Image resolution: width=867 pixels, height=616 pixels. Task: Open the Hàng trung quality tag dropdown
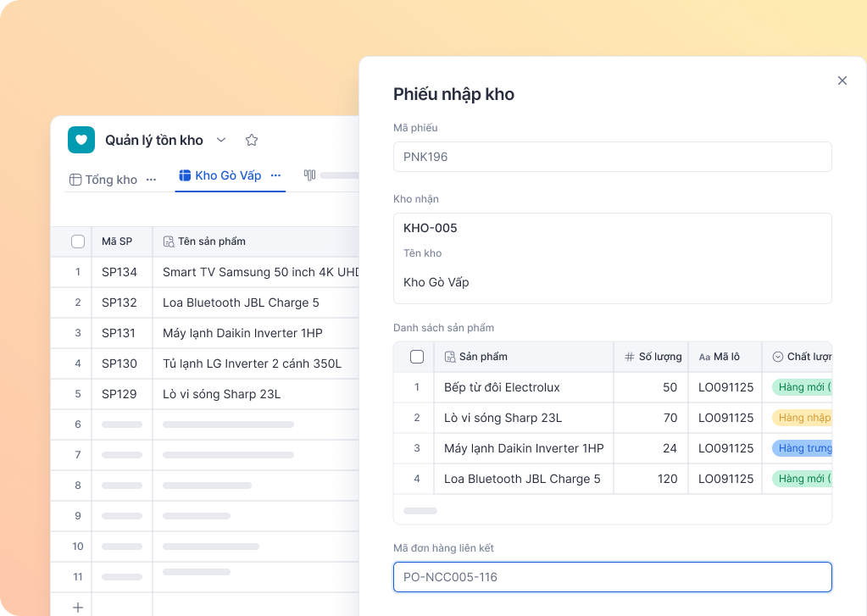[803, 448]
